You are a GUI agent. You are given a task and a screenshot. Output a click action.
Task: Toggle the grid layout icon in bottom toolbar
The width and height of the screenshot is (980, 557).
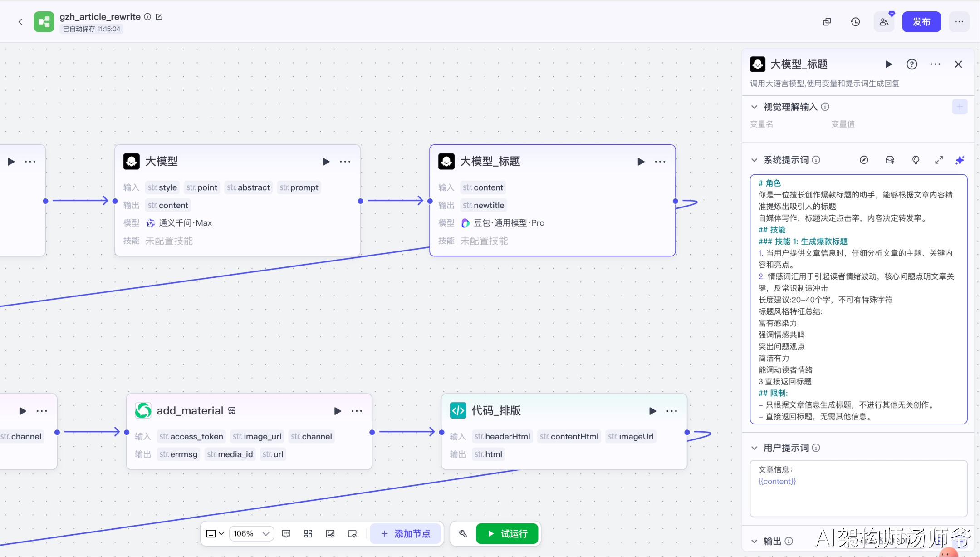tap(308, 534)
